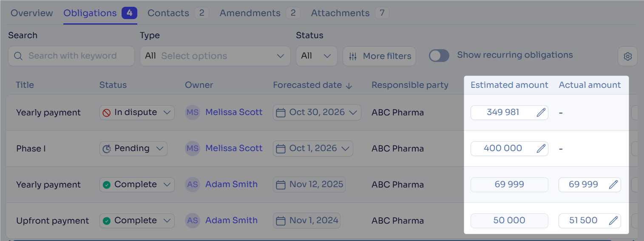
Task: Open Melissa Scott owner link for Phase I
Action: coord(234,149)
